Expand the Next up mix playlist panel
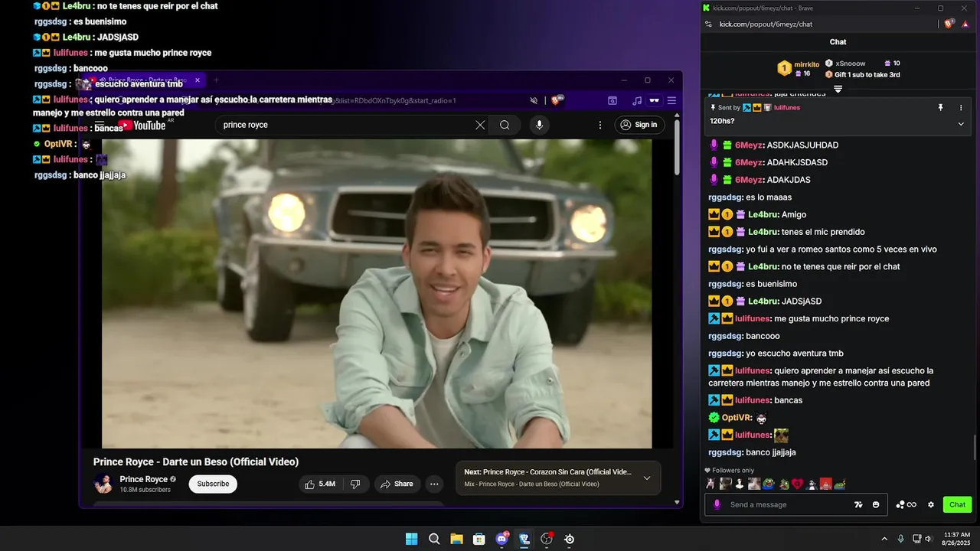980x551 pixels. (x=647, y=478)
